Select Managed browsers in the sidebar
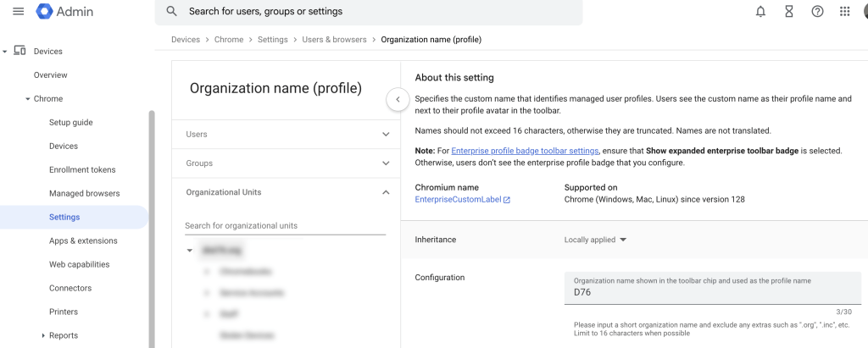 point(84,194)
